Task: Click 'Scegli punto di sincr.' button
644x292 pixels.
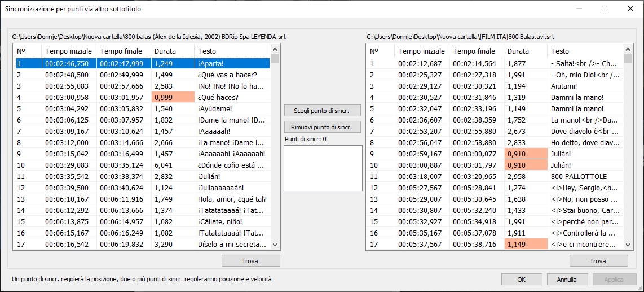Action: point(323,111)
